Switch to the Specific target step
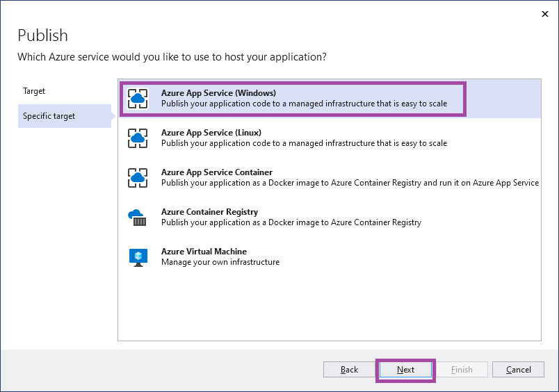 (x=65, y=116)
